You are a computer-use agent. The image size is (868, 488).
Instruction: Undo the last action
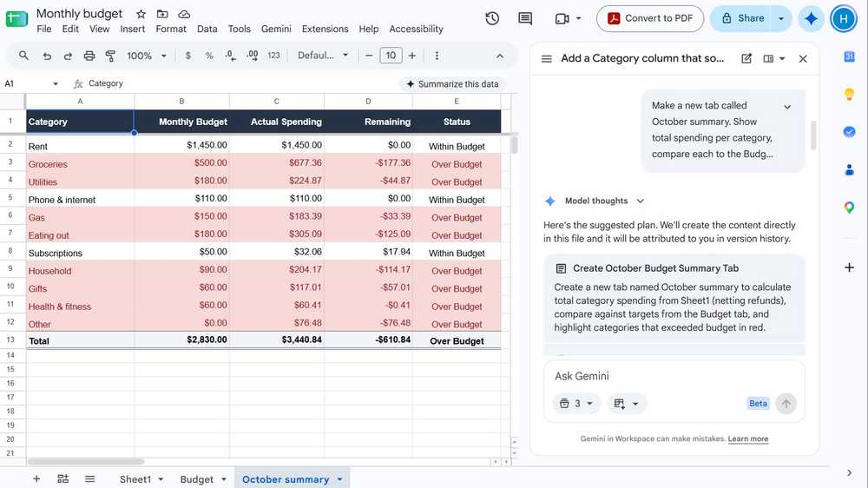pyautogui.click(x=47, y=56)
